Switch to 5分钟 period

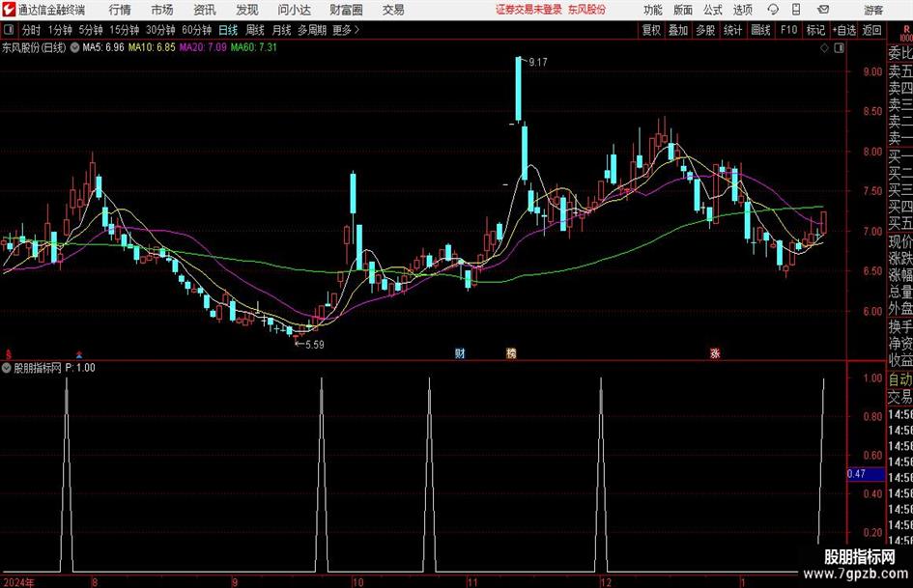91,30
